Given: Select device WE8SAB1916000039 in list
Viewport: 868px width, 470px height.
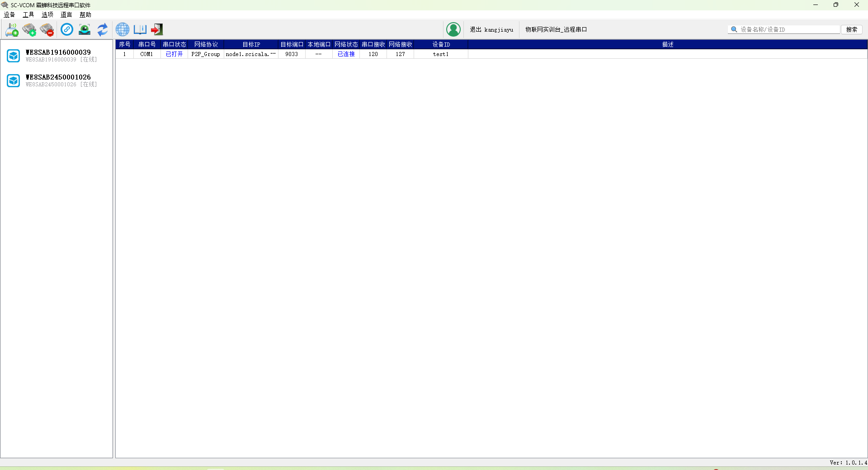Looking at the screenshot, I should point(58,56).
